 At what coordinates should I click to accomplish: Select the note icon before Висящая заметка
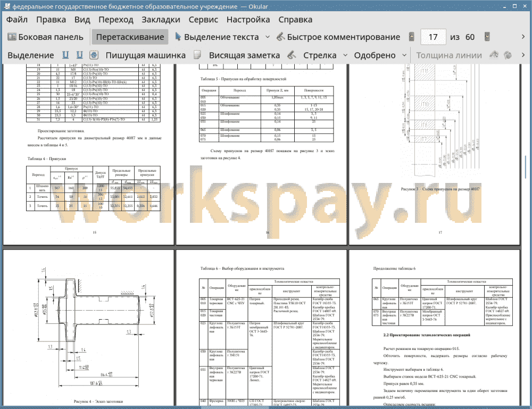(x=197, y=55)
